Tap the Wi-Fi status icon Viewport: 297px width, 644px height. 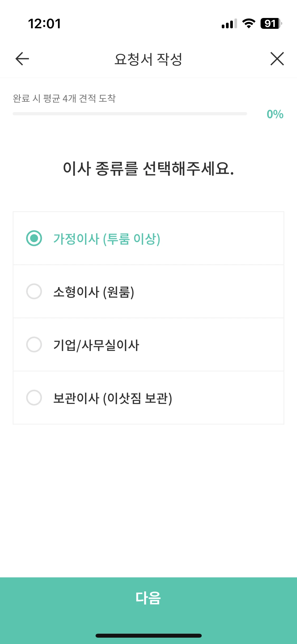click(249, 24)
